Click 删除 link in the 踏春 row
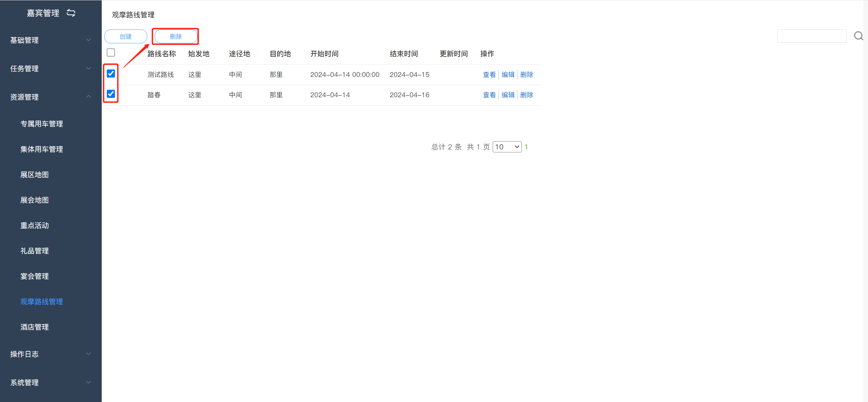 (527, 95)
